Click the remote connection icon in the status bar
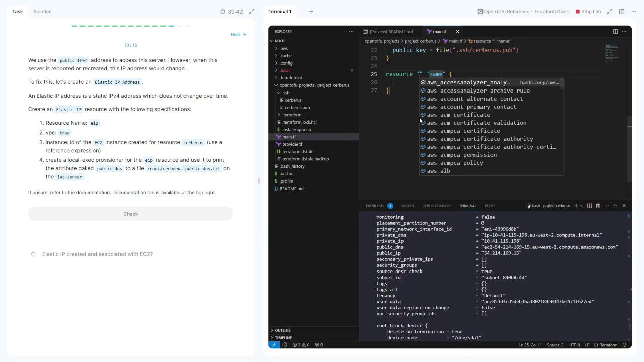The width and height of the screenshot is (644, 362). tap(274, 345)
